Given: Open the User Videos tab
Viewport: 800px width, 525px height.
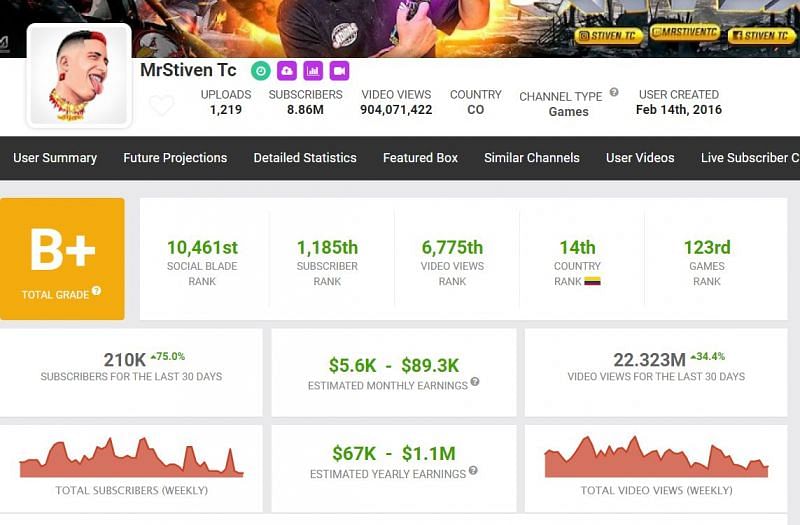Looking at the screenshot, I should coord(640,158).
